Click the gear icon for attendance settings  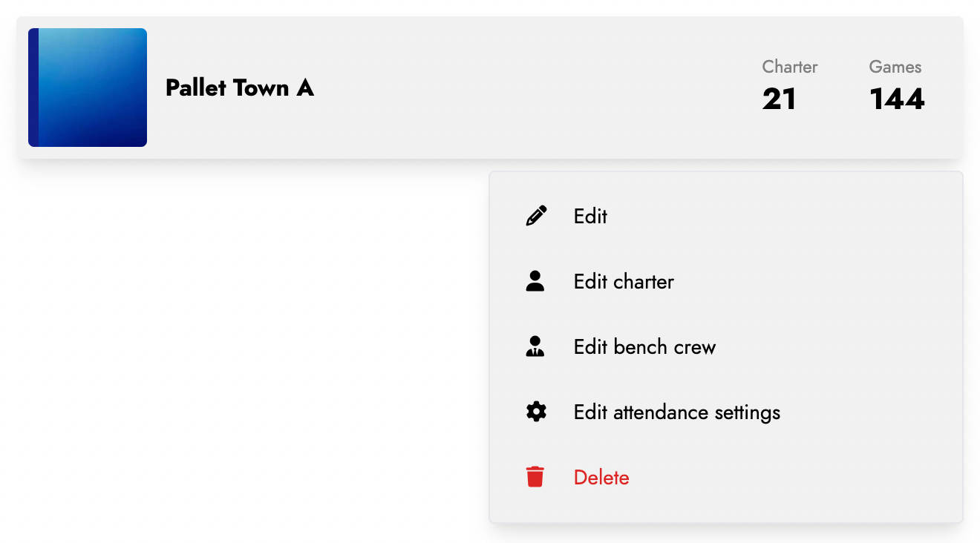point(536,412)
